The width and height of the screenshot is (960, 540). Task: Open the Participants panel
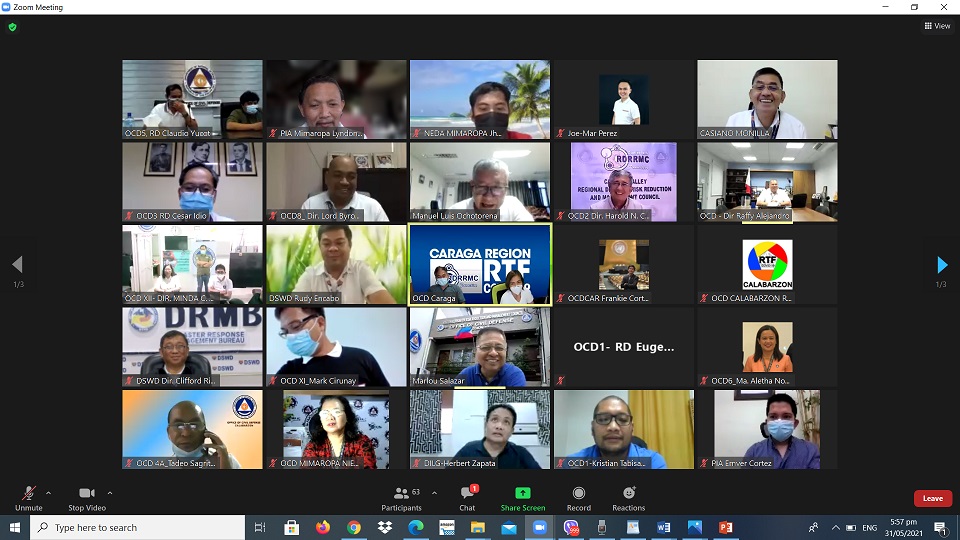[x=401, y=497]
